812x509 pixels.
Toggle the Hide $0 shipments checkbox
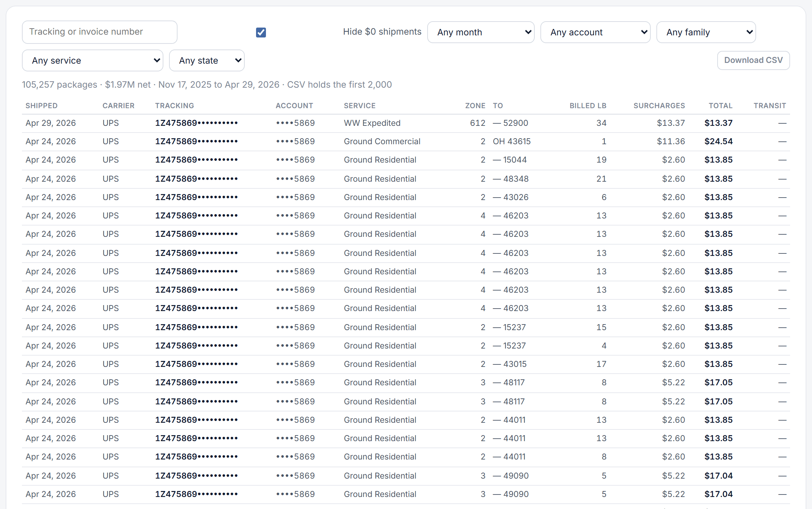(261, 32)
